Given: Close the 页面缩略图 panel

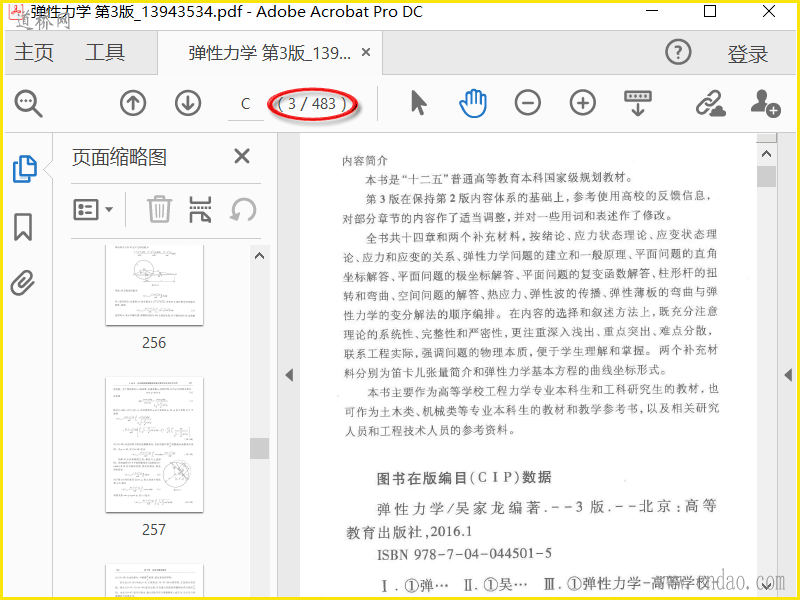Looking at the screenshot, I should pyautogui.click(x=242, y=156).
